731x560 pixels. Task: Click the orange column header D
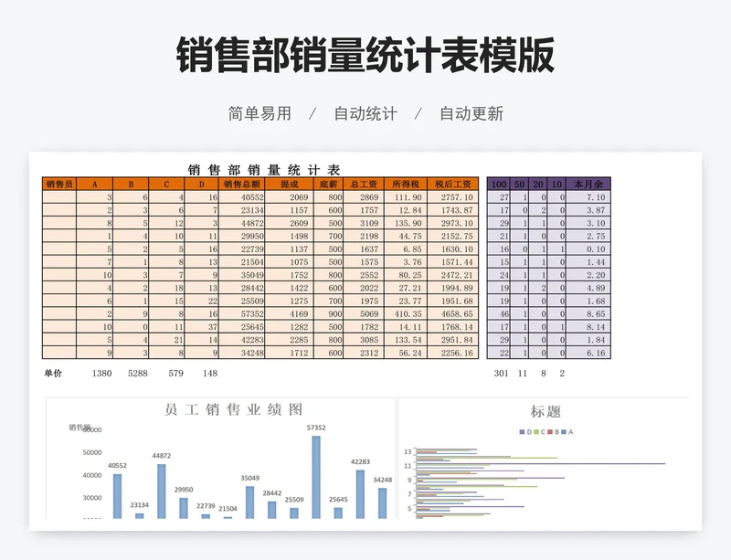[x=201, y=185]
